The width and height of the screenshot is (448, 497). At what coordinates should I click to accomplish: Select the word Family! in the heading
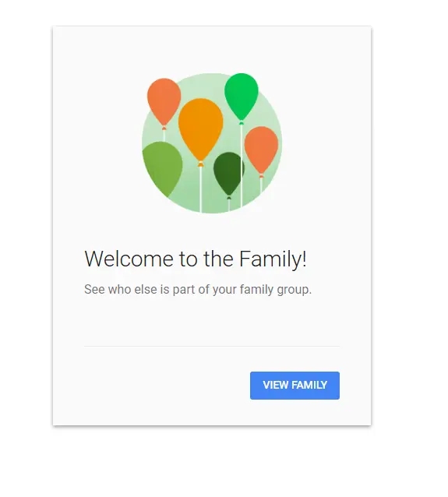click(273, 259)
